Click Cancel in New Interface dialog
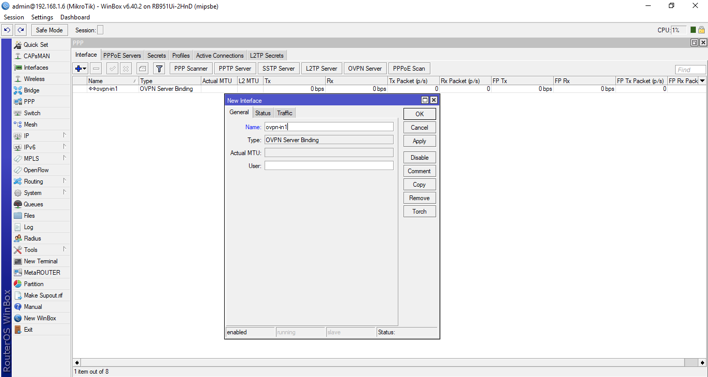This screenshot has width=708, height=377. pos(419,128)
